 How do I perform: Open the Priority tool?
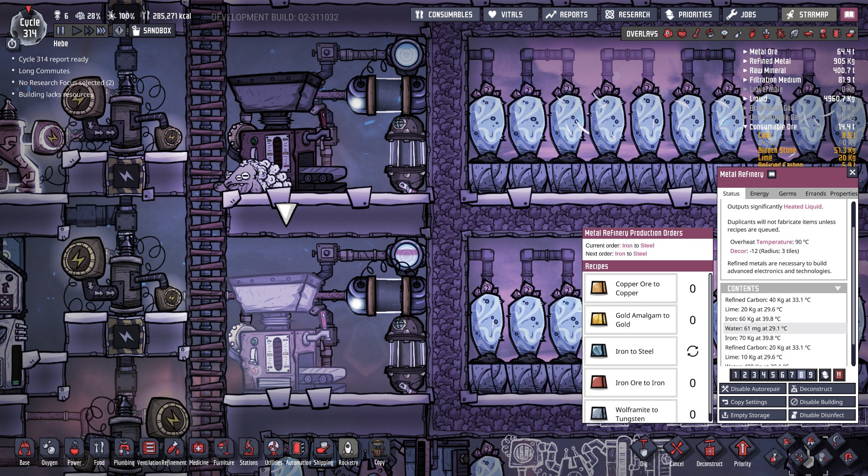(x=742, y=452)
